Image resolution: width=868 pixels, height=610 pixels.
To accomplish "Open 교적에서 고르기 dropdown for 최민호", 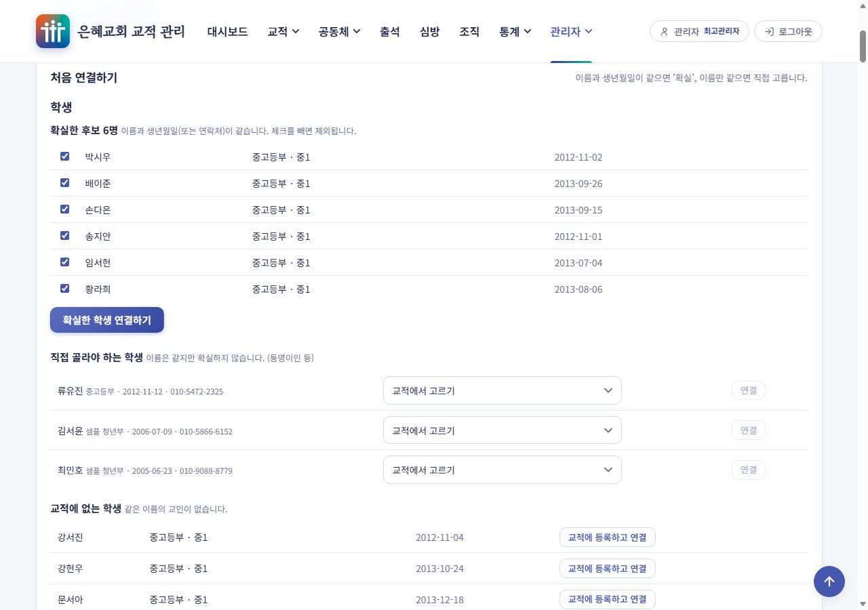I will (502, 470).
